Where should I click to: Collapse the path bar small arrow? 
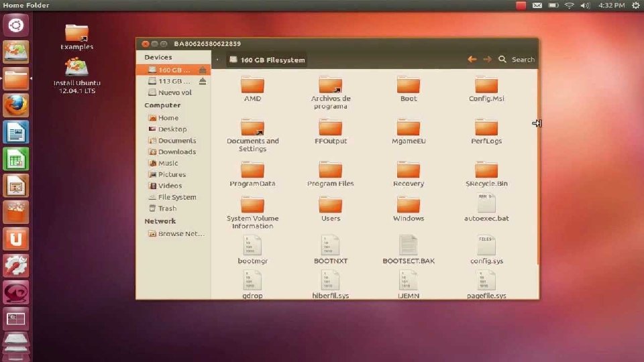click(x=217, y=60)
